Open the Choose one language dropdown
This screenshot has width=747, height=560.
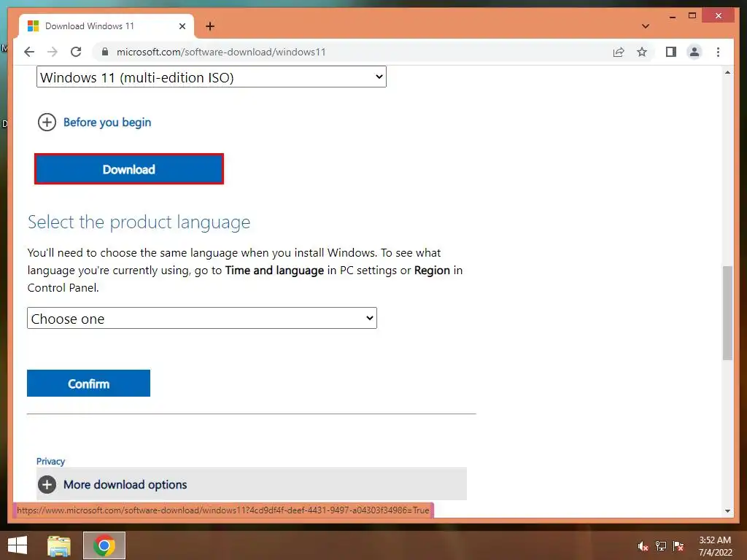pos(202,318)
